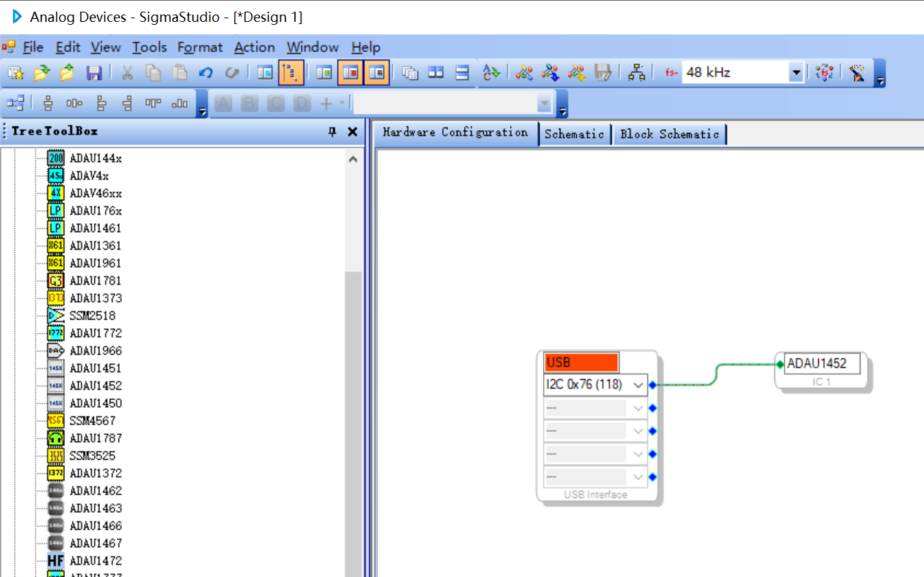This screenshot has height=577, width=924.
Task: Click the Link Compile Download icon
Action: point(550,73)
